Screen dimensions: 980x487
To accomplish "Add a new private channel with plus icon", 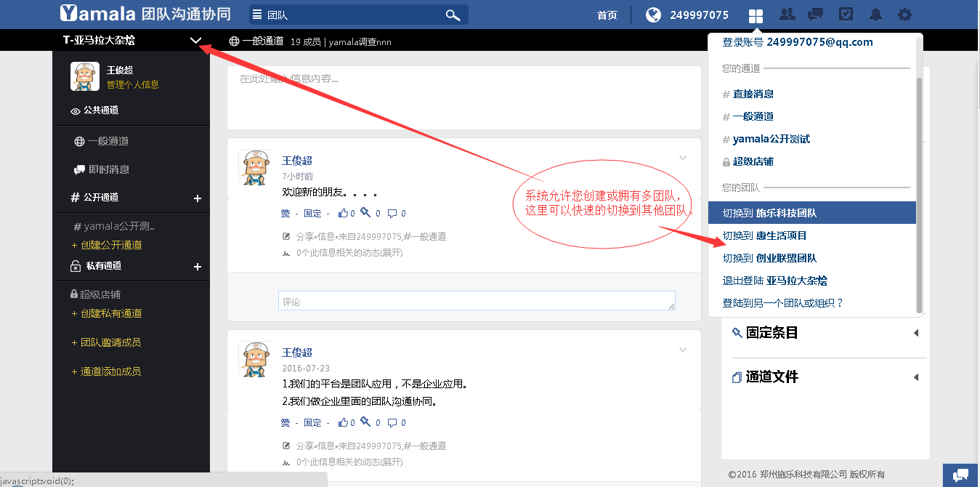I will coord(197,267).
